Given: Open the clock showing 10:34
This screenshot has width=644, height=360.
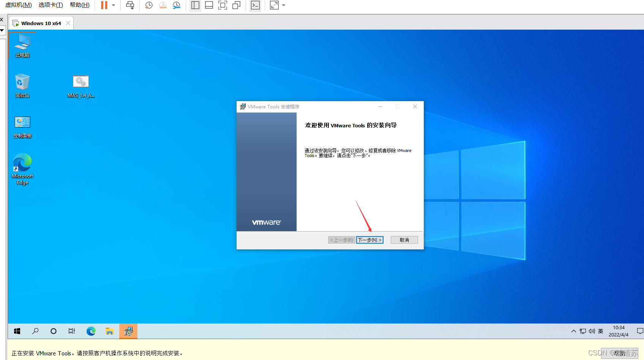Looking at the screenshot, I should tap(619, 331).
